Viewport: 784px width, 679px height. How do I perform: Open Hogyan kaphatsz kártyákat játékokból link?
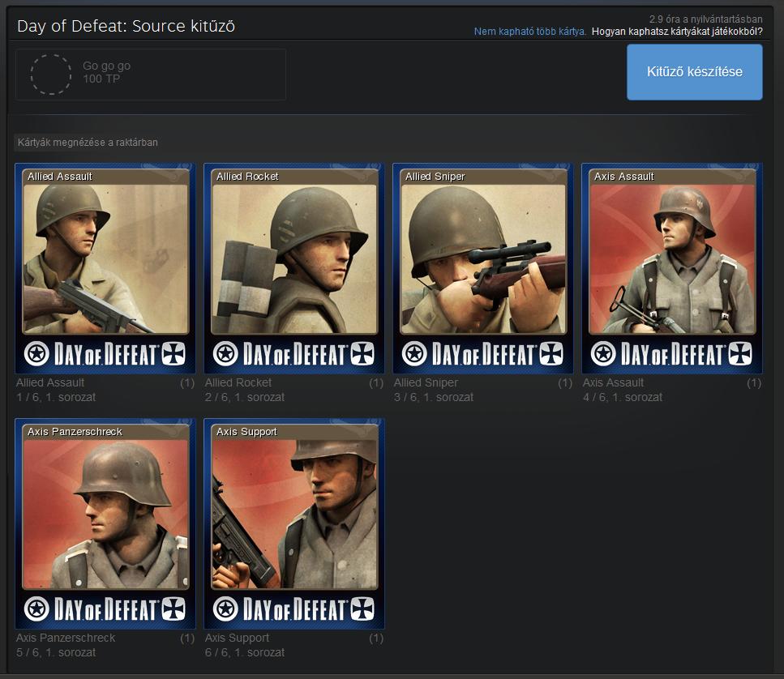(677, 32)
